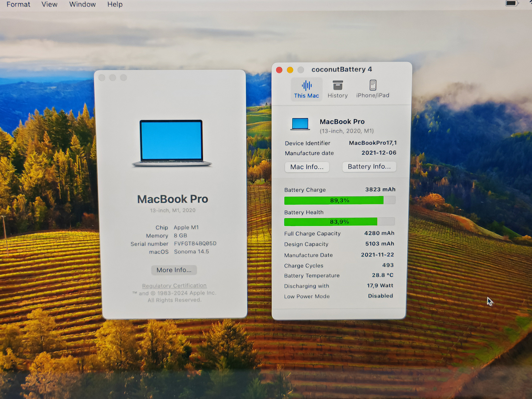Click the MacBook image in About This Mac
Viewport: 532px width, 399px height.
(172, 143)
